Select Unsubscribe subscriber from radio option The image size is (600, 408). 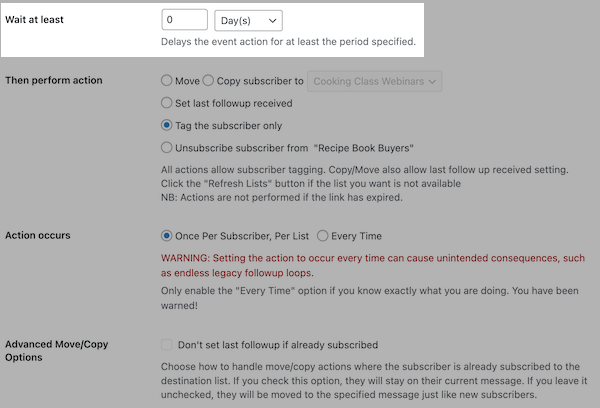click(167, 148)
